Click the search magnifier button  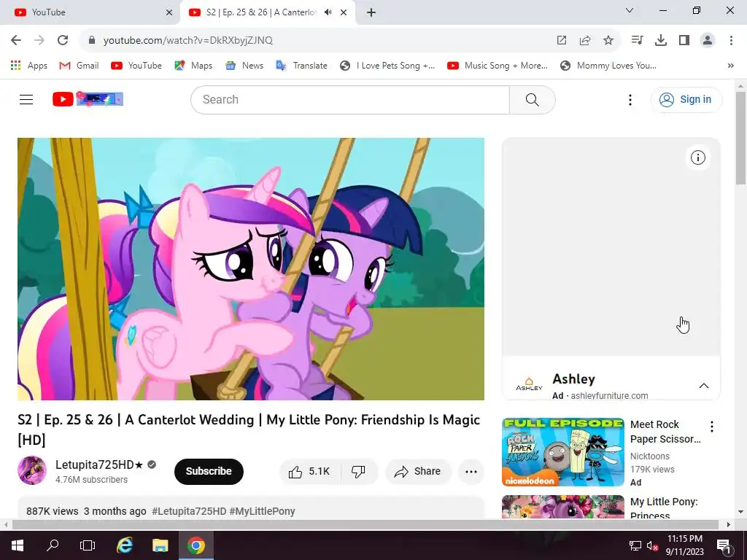pos(532,99)
